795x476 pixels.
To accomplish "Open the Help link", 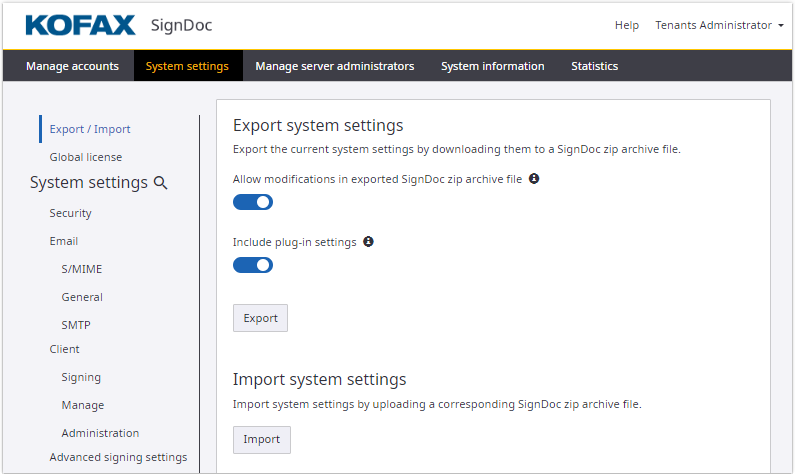I will (627, 25).
